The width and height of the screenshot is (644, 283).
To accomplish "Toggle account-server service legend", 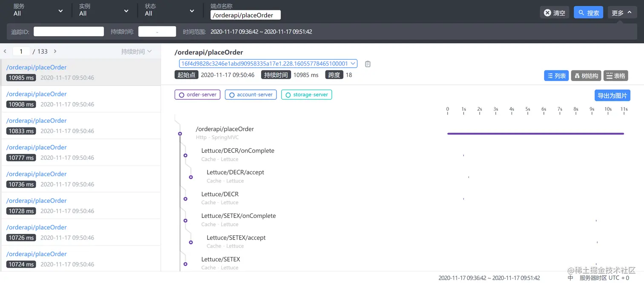I will coord(251,95).
